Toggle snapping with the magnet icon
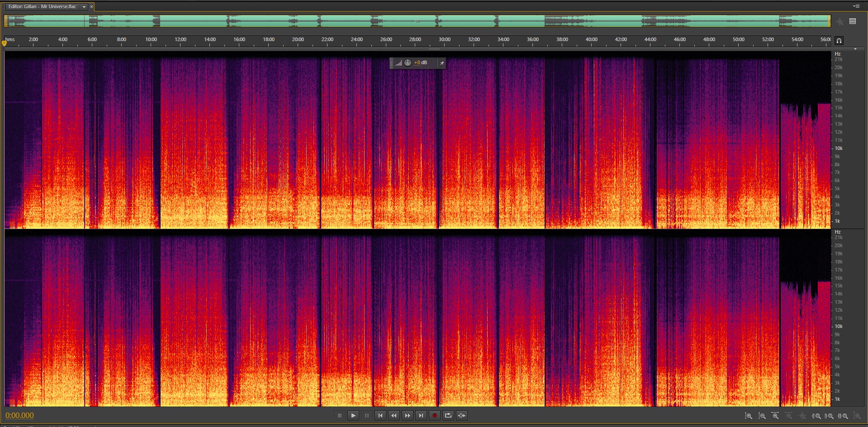Image resolution: width=868 pixels, height=427 pixels. click(x=839, y=40)
